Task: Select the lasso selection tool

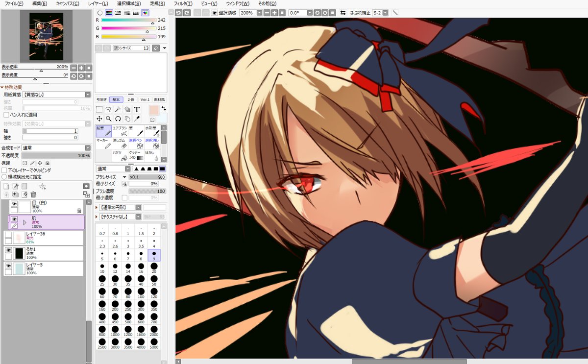Action: click(x=109, y=109)
